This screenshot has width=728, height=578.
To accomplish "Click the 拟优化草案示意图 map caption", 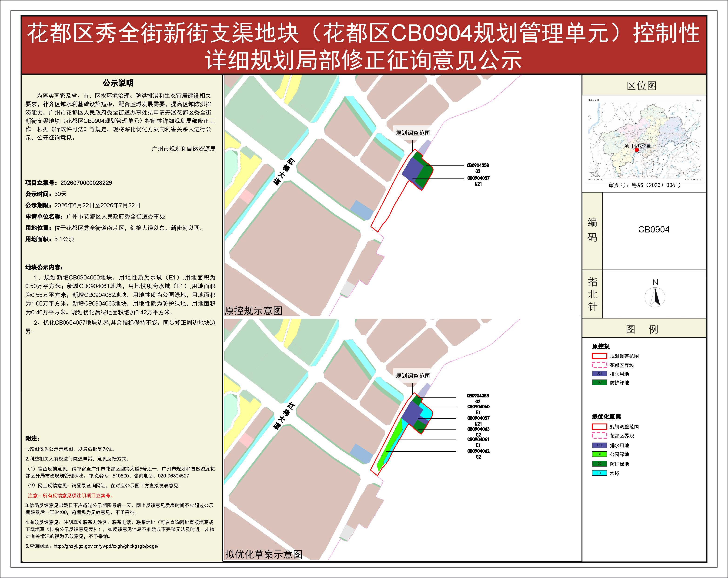I will (x=264, y=555).
